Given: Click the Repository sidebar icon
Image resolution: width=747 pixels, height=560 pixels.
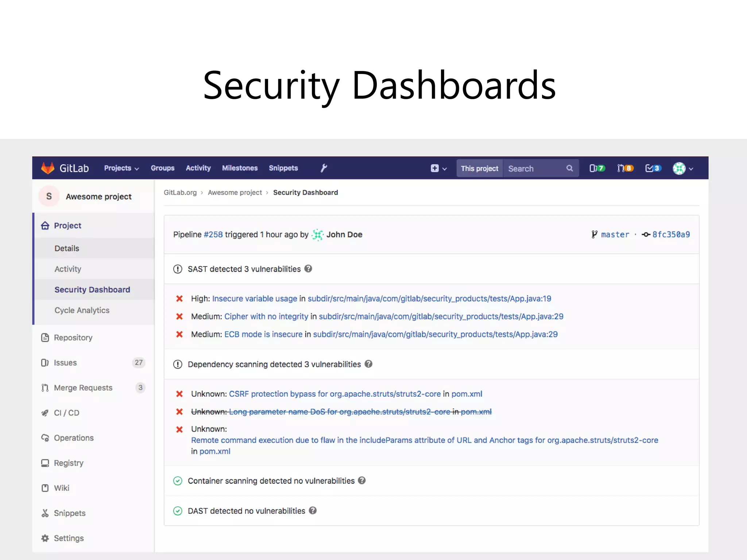Looking at the screenshot, I should click(x=45, y=338).
